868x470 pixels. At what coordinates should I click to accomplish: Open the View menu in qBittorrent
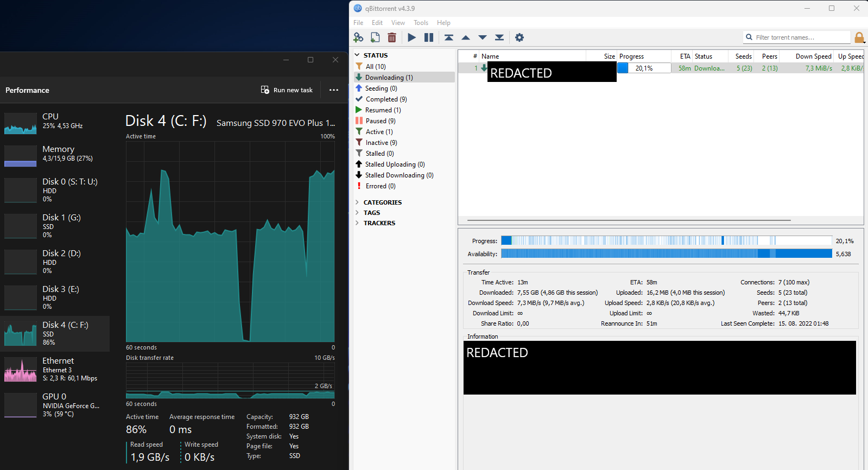click(398, 23)
